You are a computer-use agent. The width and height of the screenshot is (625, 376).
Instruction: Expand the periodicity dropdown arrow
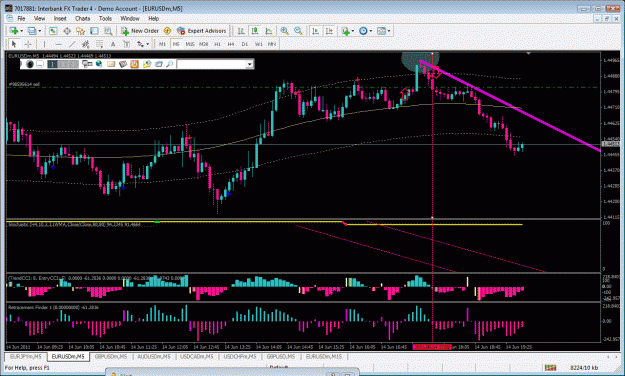click(371, 31)
